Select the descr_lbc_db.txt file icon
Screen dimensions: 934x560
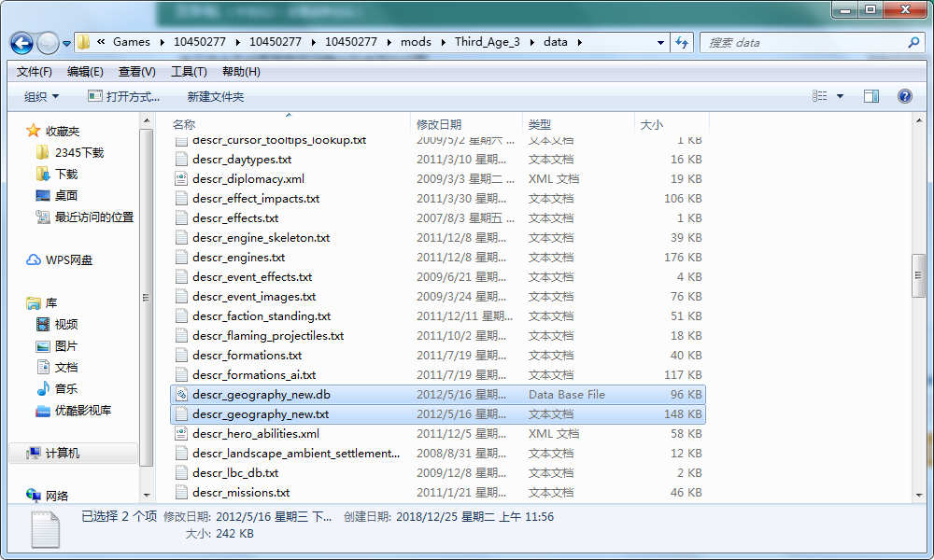tap(182, 473)
